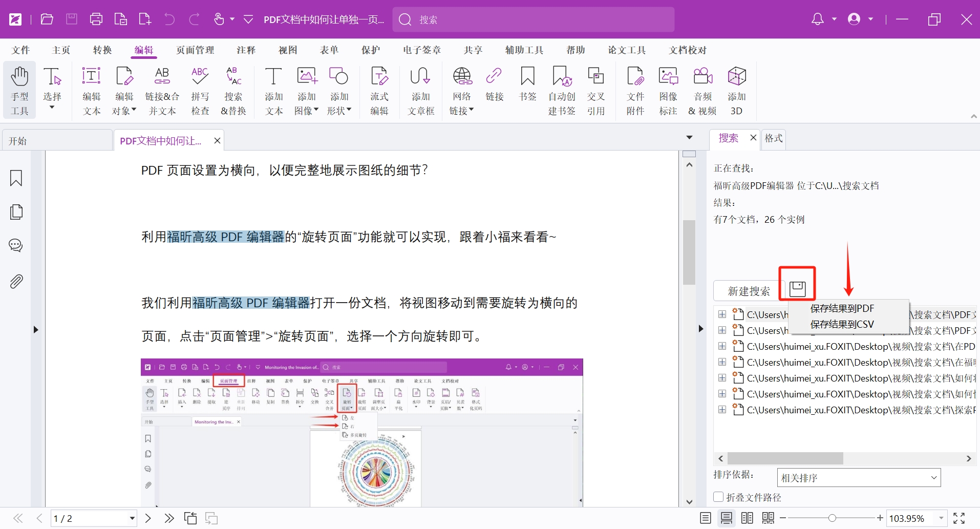Click the zoom out minus button
The height and width of the screenshot is (529, 980).
pos(782,518)
